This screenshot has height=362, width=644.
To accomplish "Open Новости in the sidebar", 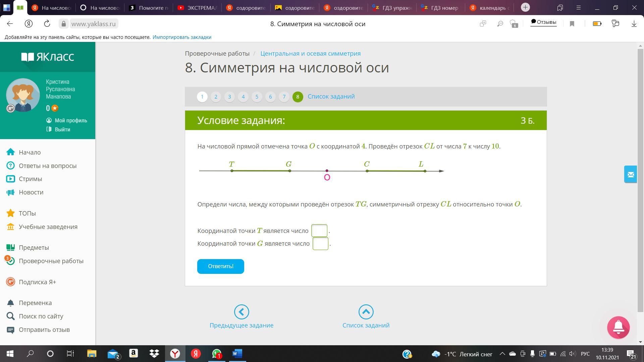I will (31, 192).
